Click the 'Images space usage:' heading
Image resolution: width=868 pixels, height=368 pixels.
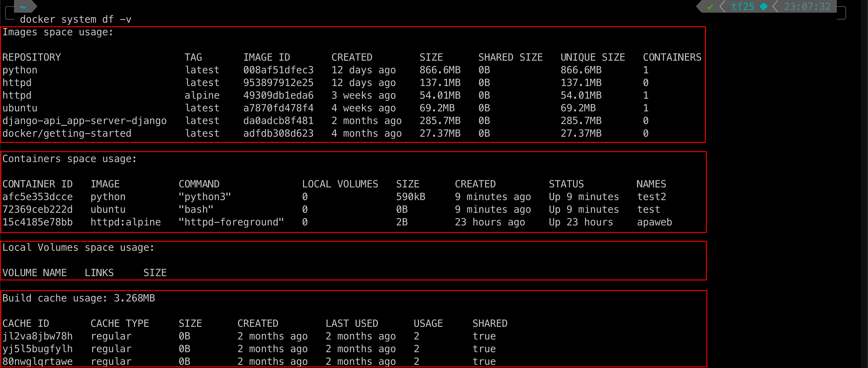click(x=58, y=32)
